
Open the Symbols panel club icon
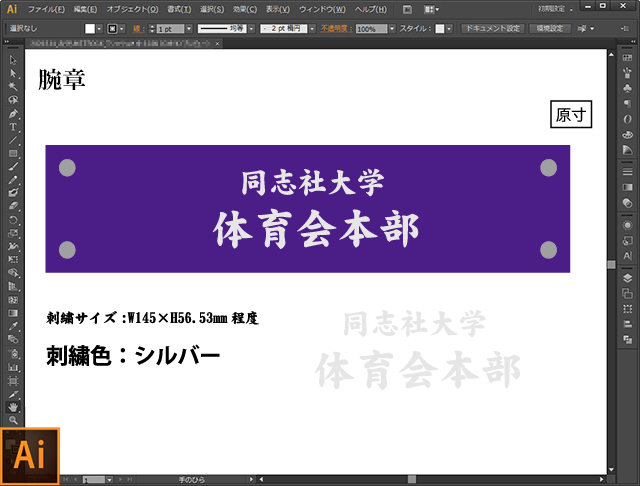627,88
